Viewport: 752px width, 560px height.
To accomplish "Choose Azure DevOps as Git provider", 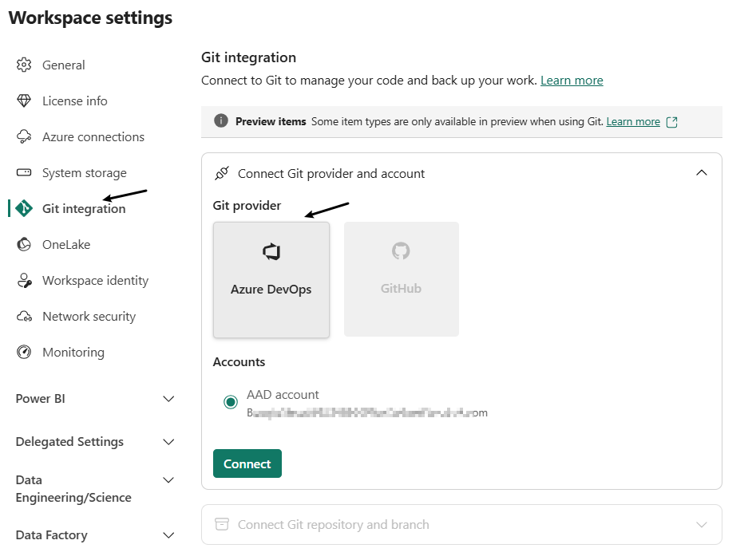I will tap(271, 280).
